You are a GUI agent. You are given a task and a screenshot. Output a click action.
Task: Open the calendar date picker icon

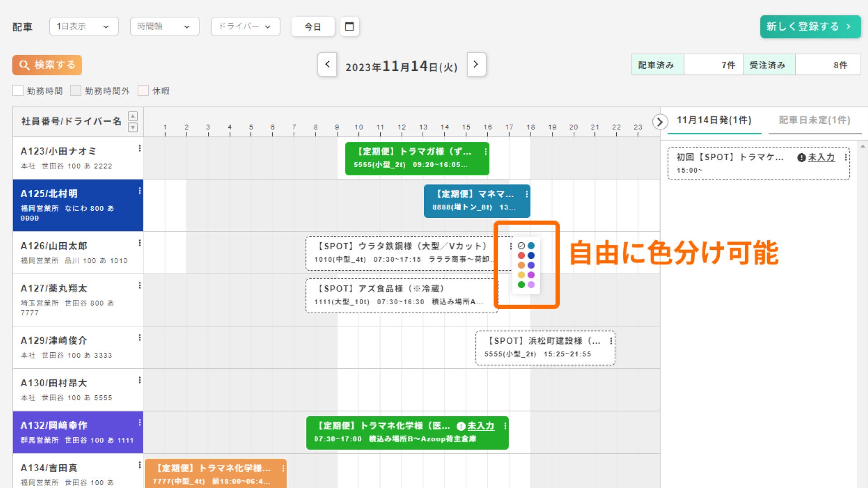pos(349,26)
